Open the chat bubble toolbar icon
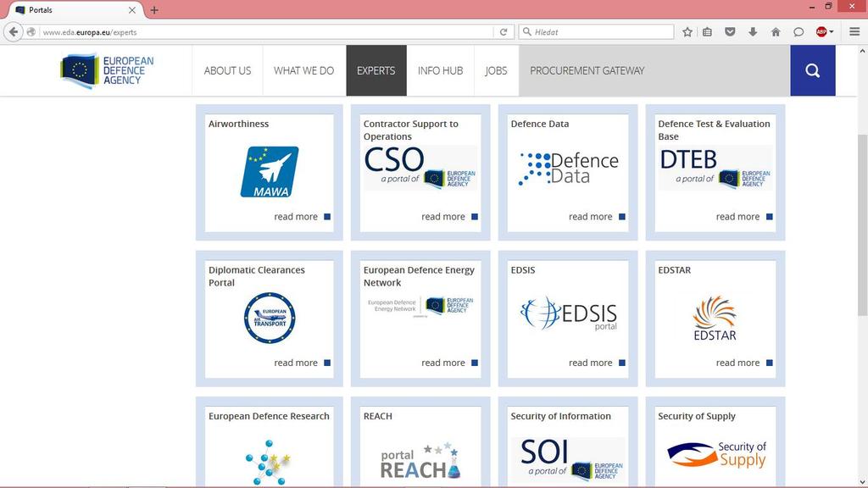The height and width of the screenshot is (488, 868). pyautogui.click(x=798, y=32)
